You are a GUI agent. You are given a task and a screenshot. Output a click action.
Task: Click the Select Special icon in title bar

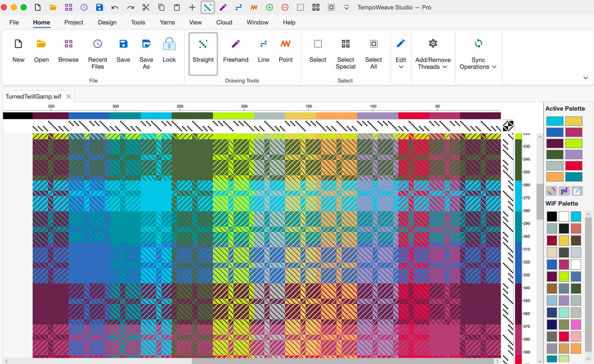tap(316, 7)
